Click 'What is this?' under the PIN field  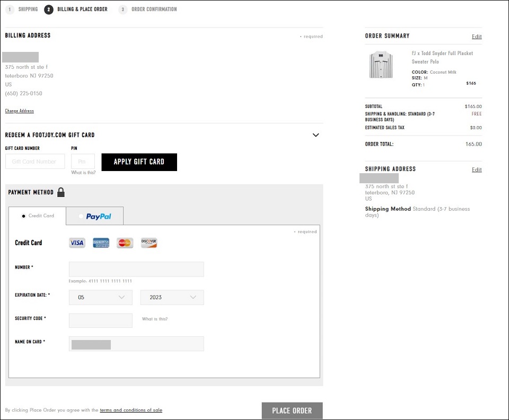point(83,173)
